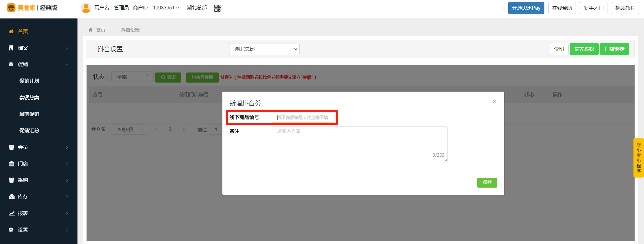Click the user avatar icon
644x244 pixels.
click(x=86, y=8)
